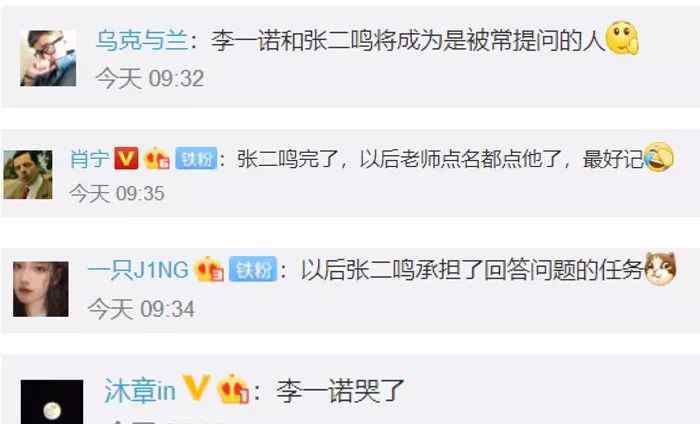The width and height of the screenshot is (700, 424).
Task: Click the 沐章in username link
Action: (140, 391)
